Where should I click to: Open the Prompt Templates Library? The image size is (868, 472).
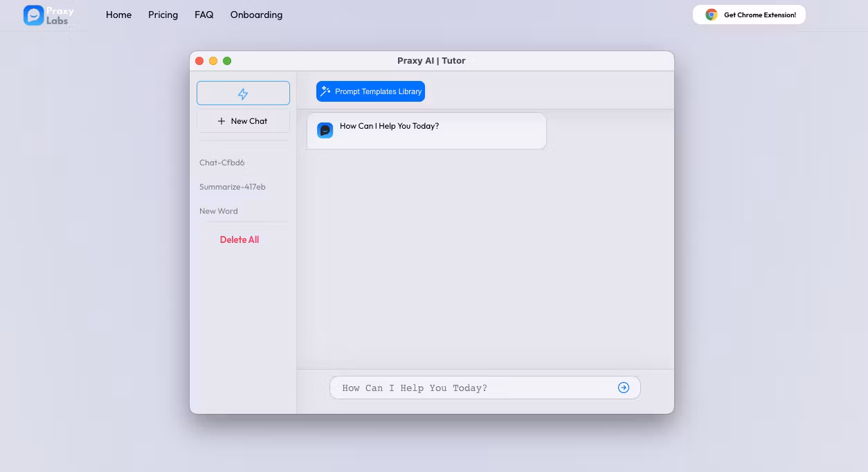(370, 91)
